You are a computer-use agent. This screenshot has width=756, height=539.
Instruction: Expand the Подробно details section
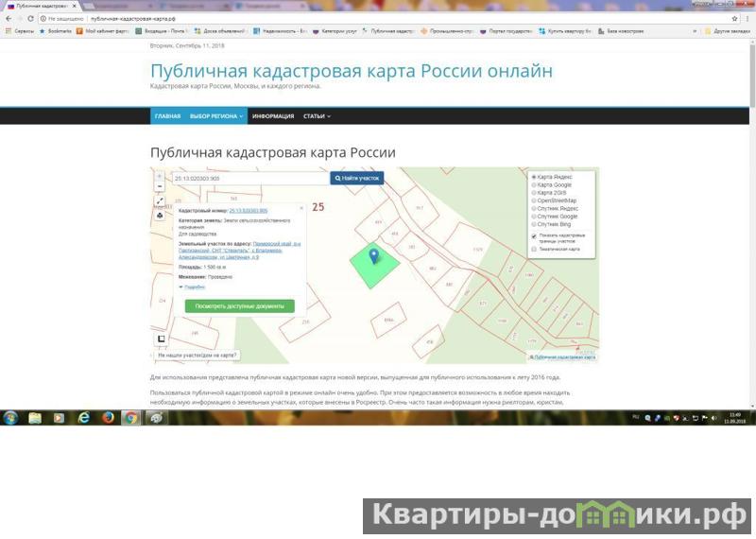193,287
